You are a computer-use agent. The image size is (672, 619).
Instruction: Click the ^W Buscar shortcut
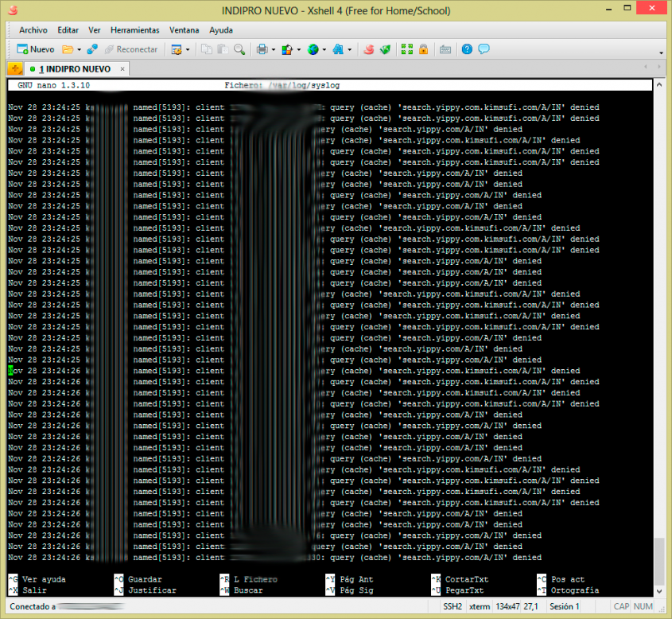click(241, 590)
